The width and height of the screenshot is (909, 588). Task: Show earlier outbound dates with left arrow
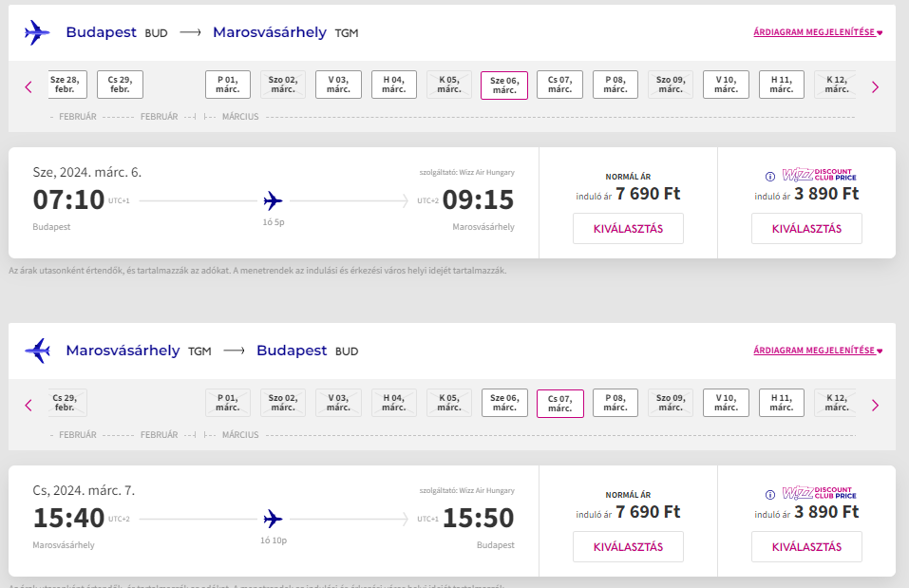(x=28, y=87)
